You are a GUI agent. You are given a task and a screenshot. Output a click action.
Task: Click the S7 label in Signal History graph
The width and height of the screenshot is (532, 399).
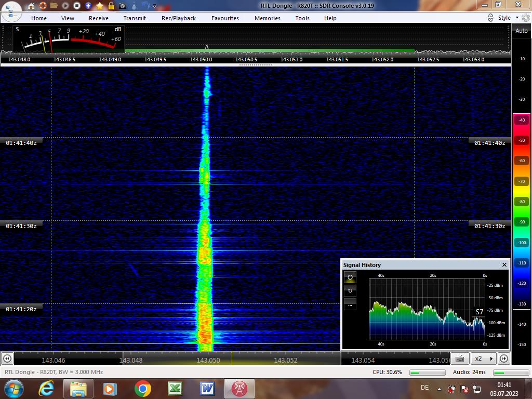pyautogui.click(x=479, y=312)
